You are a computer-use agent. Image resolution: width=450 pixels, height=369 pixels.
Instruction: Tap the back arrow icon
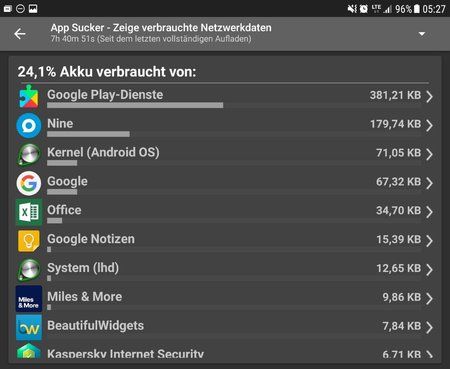point(20,34)
